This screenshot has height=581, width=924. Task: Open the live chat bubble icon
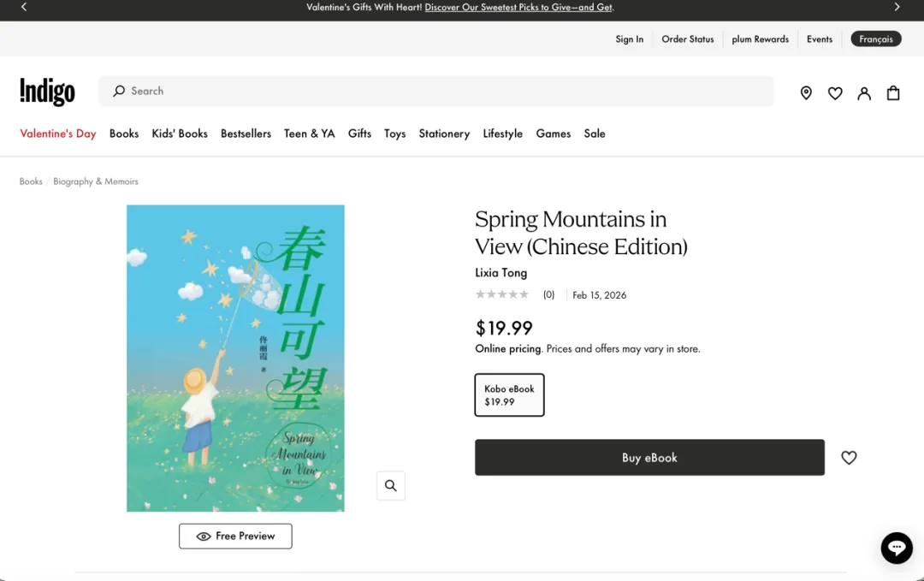click(897, 548)
